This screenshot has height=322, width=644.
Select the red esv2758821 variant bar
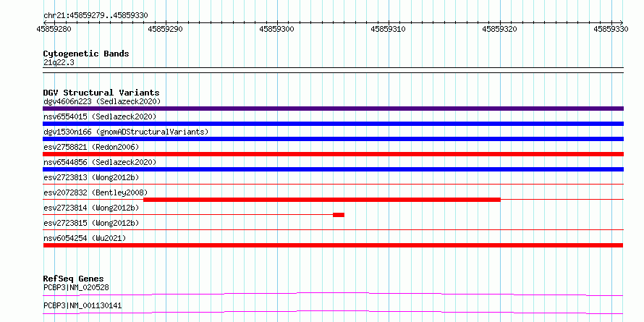tap(333, 154)
